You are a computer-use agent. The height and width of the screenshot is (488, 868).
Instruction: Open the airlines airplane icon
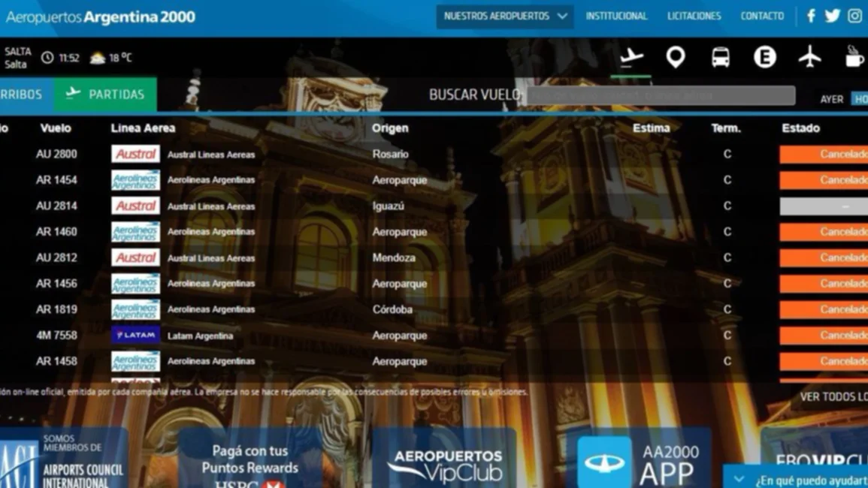(x=809, y=57)
